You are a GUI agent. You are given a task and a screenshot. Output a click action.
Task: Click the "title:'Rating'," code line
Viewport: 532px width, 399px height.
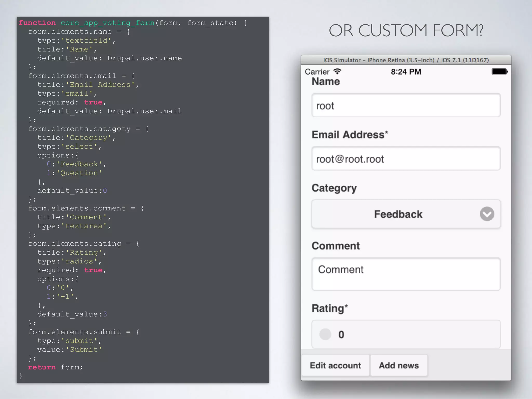(72, 252)
